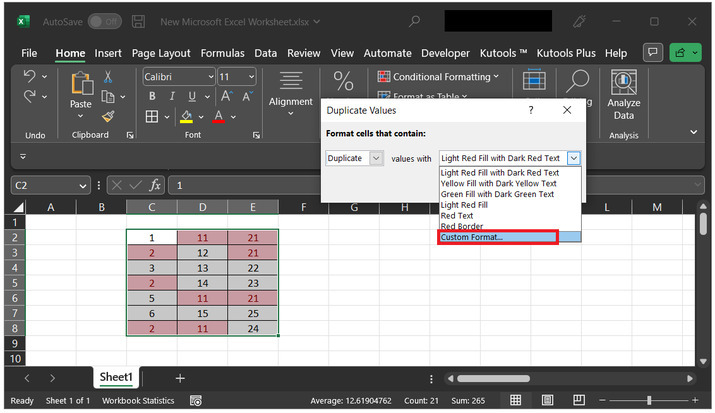Image resolution: width=715 pixels, height=413 pixels.
Task: Open the Kutools Plus tab
Action: (566, 53)
